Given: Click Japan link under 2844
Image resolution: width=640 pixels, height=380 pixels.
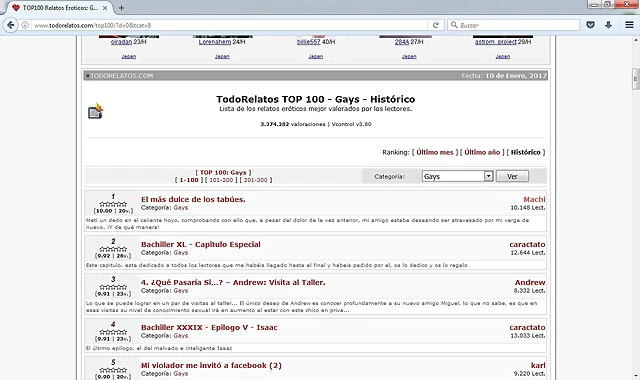Looking at the screenshot, I should click(409, 56).
